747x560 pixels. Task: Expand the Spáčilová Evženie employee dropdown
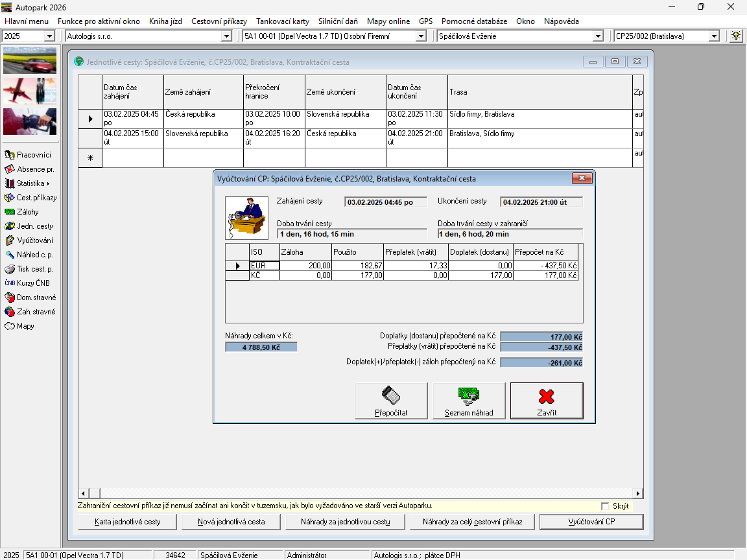click(x=598, y=36)
